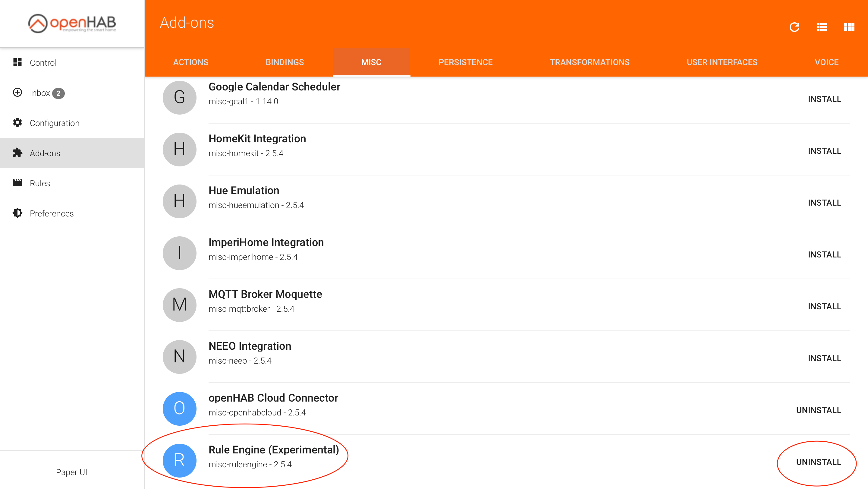Open the Transformations tab
This screenshot has height=489, width=868.
coord(589,62)
